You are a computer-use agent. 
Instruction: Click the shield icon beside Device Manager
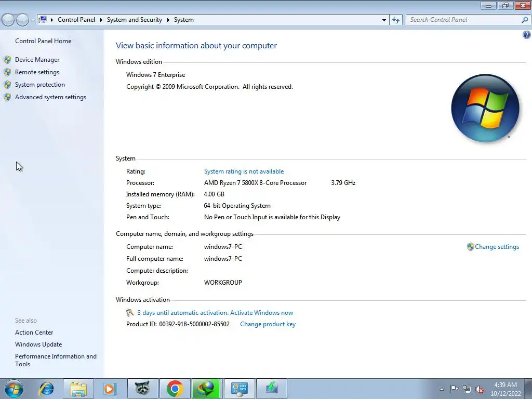click(x=7, y=60)
